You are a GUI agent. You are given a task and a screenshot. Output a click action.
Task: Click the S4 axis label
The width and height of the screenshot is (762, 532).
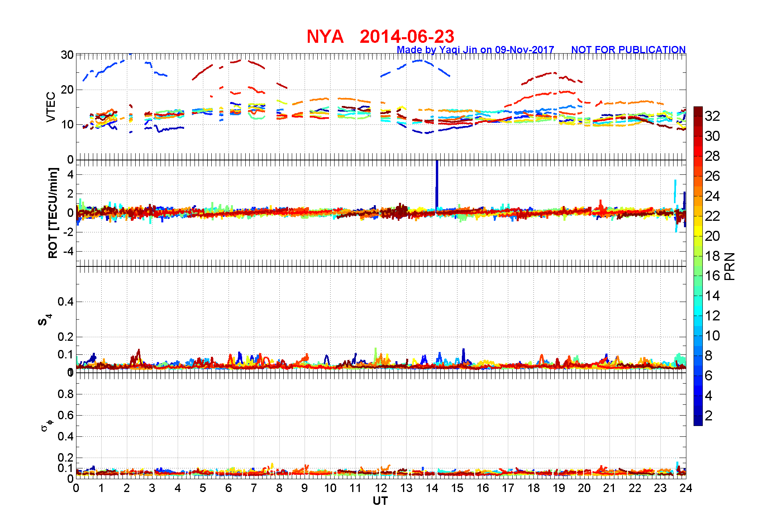click(44, 320)
